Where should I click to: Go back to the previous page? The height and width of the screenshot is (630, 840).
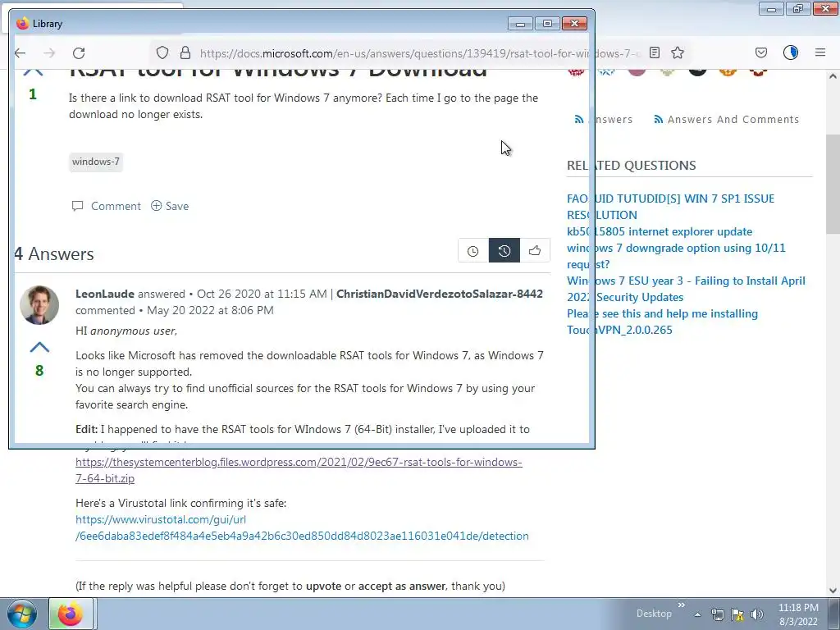(21, 53)
